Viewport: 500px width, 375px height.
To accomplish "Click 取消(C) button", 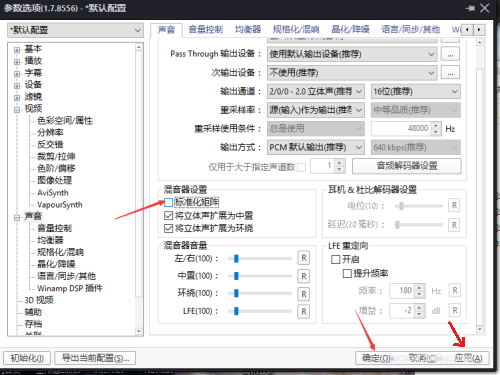I will coord(422,358).
